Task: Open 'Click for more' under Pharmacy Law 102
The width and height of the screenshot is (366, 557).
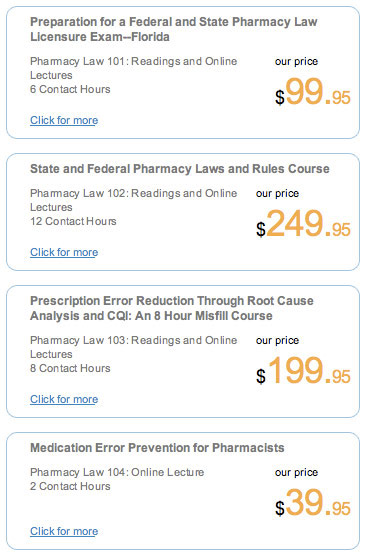Action: pos(64,252)
